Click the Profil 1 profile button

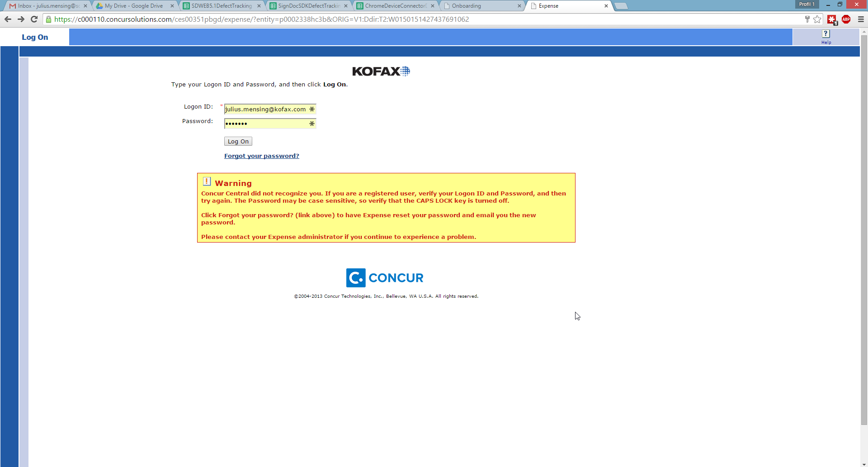807,4
